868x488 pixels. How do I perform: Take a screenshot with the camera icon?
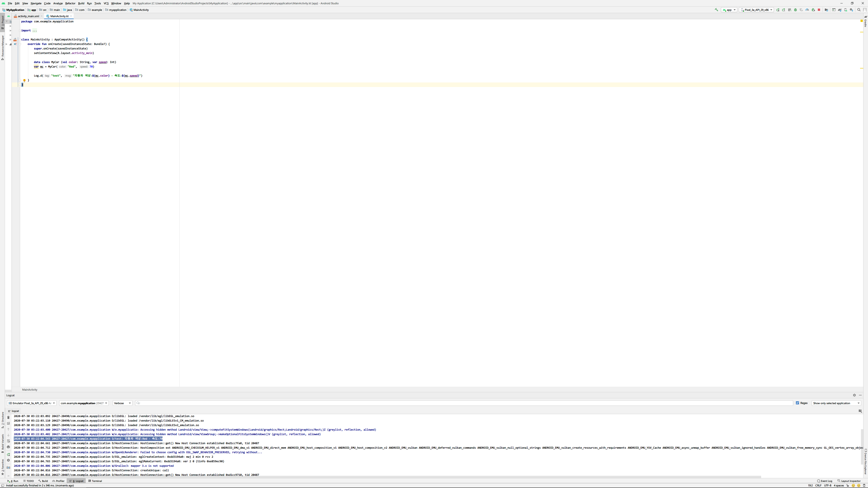coord(8,467)
